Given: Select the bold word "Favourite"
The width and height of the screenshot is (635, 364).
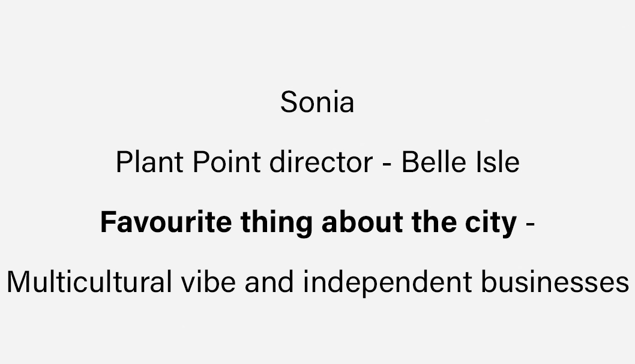Looking at the screenshot, I should click(166, 222).
